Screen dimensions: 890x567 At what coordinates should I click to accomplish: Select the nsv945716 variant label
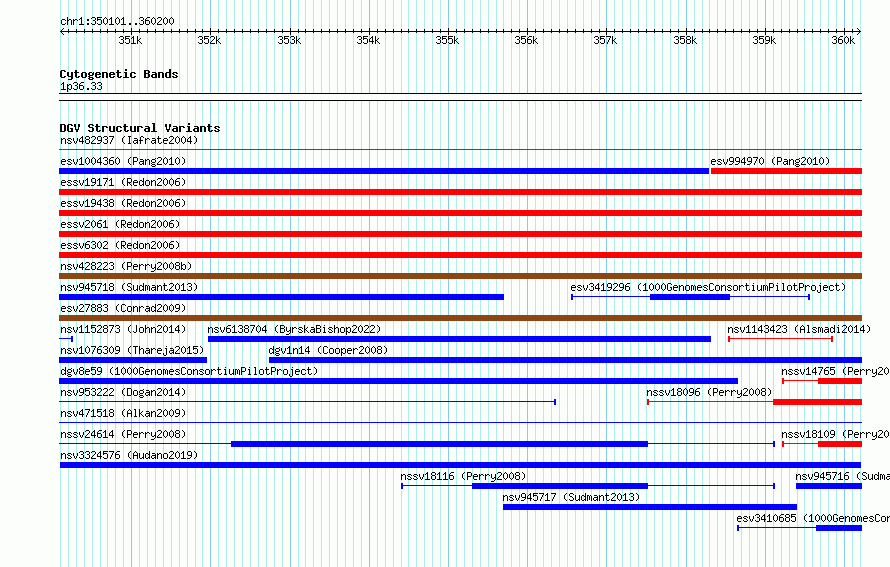(x=842, y=476)
